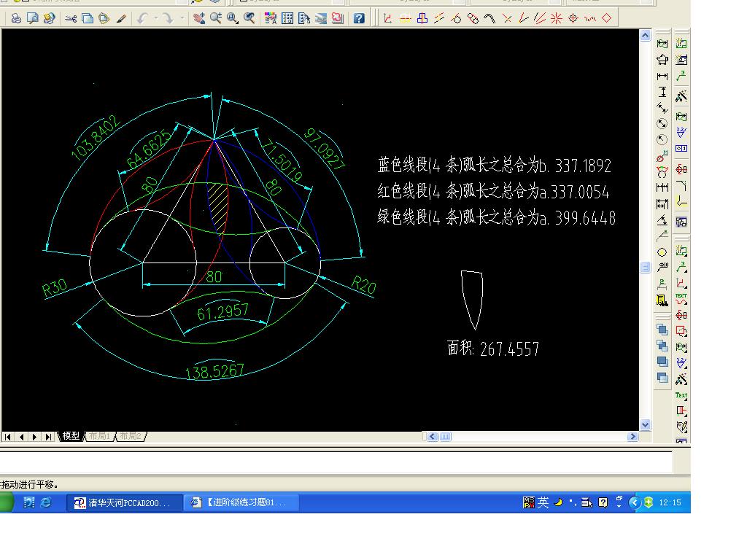Viewport: 747px width, 560px height.
Task: Select the red diamond shape tool
Action: click(x=606, y=18)
